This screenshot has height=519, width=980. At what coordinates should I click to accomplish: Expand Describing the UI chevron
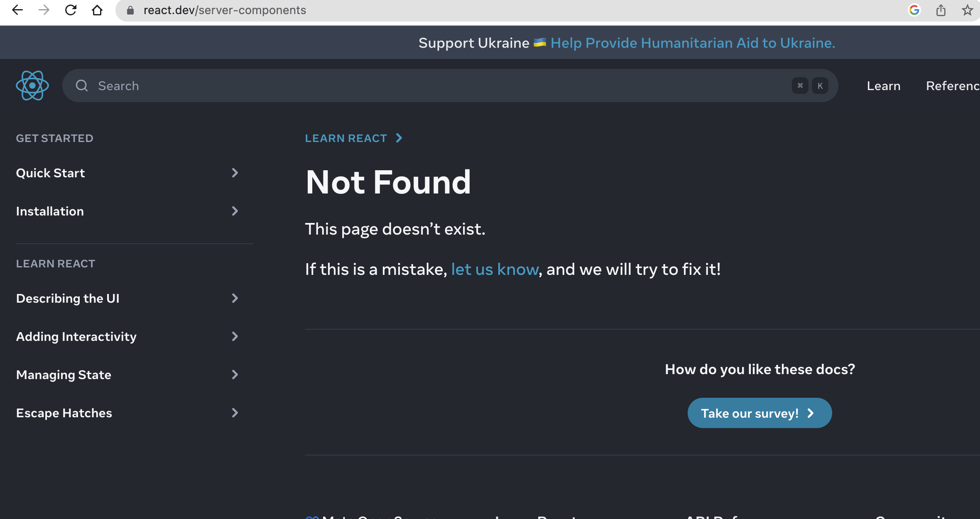click(235, 298)
